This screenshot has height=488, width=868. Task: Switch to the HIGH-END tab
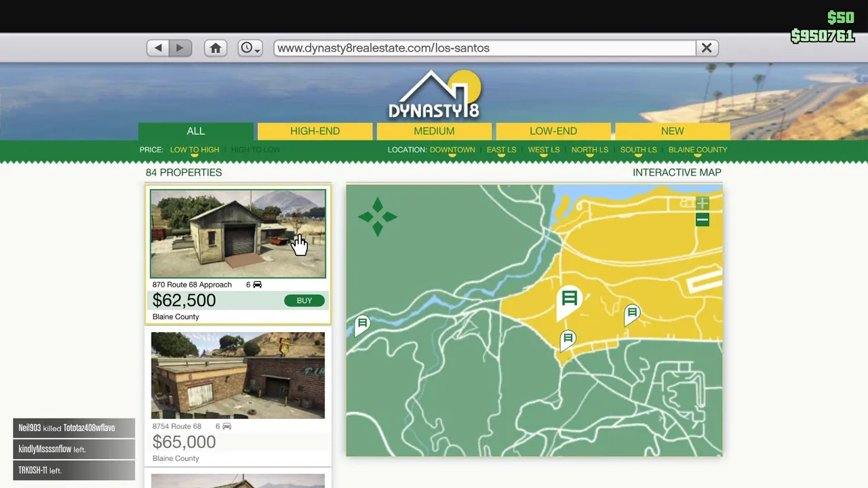point(315,131)
